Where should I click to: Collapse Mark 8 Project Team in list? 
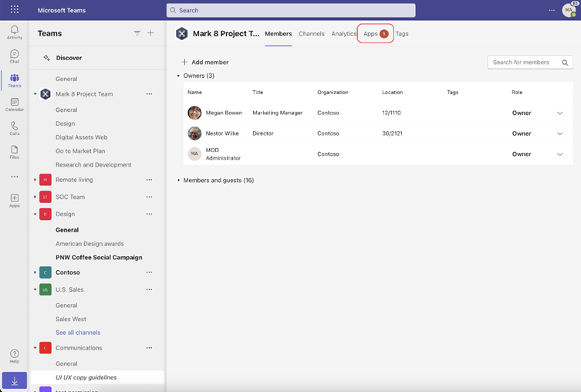(x=35, y=94)
